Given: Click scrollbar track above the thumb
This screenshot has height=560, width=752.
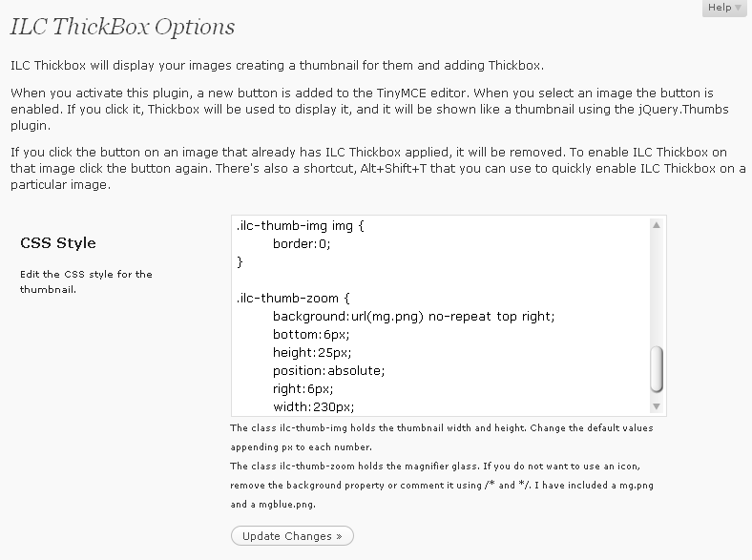Looking at the screenshot, I should pyautogui.click(x=657, y=288).
